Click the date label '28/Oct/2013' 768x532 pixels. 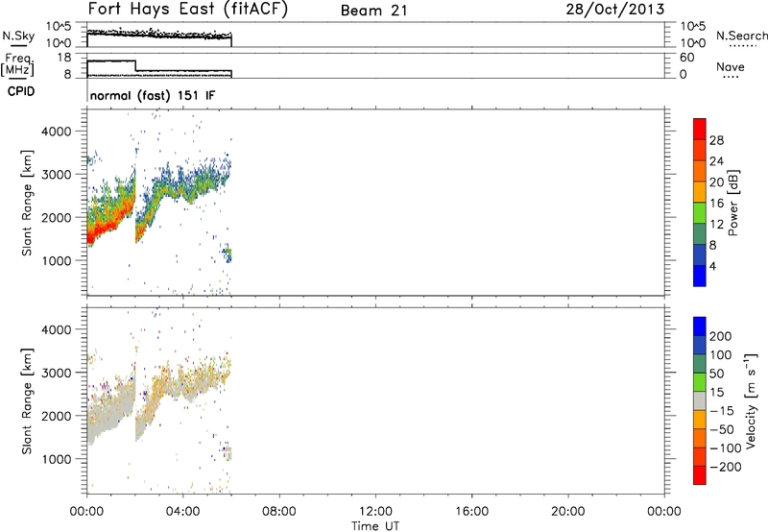615,10
